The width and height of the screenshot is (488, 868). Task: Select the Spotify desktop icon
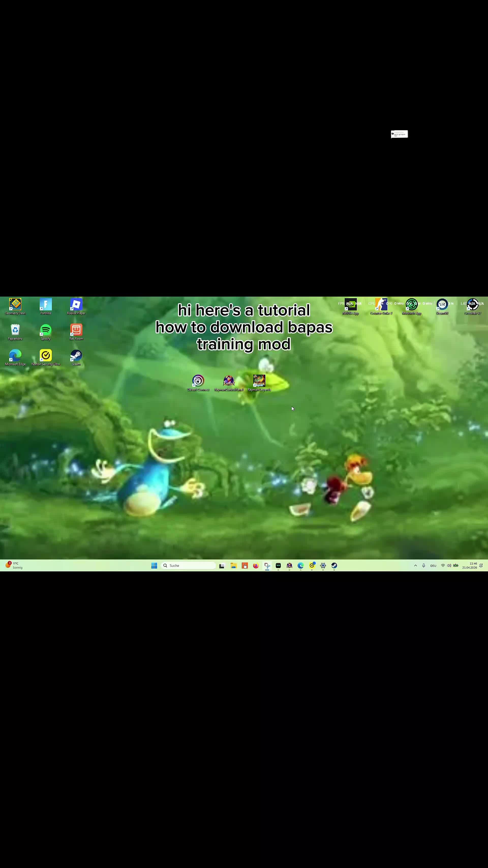(46, 332)
